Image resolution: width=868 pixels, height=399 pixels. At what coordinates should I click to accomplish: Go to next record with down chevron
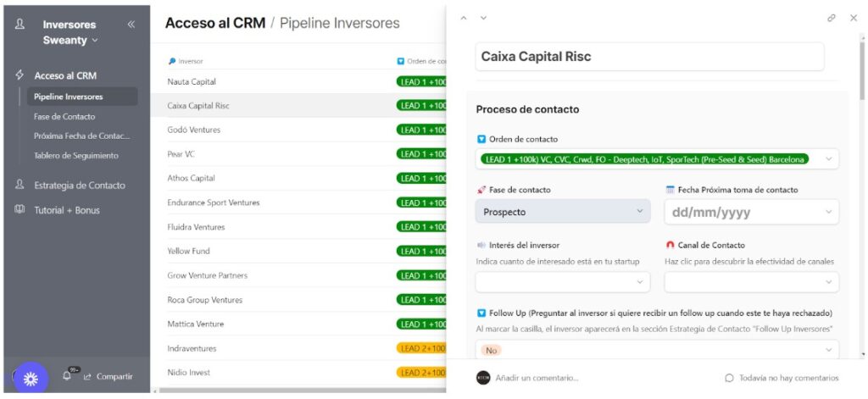click(483, 18)
